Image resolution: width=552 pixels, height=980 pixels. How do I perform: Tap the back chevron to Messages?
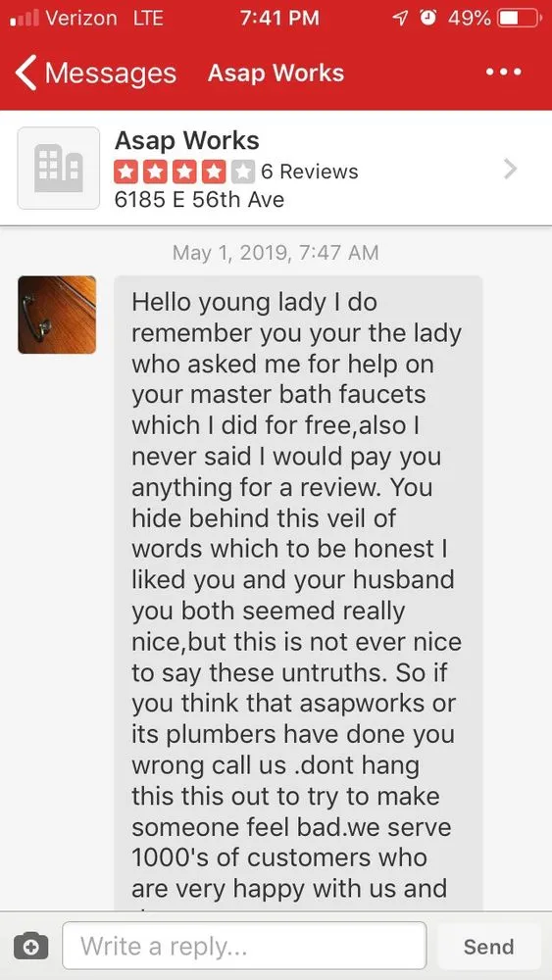pos(26,73)
